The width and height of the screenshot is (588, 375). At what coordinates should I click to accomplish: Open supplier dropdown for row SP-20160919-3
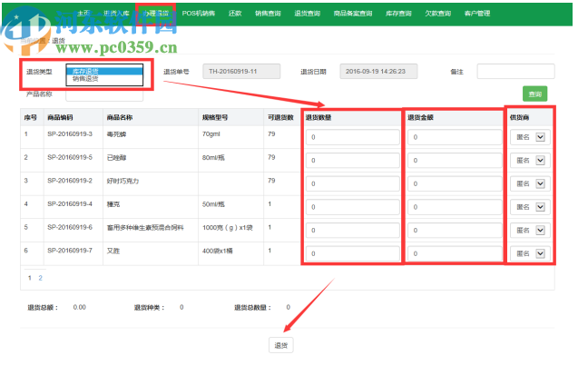[x=530, y=137]
